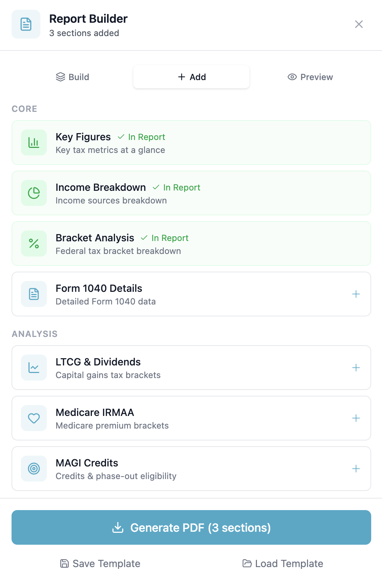The width and height of the screenshot is (382, 588).
Task: Open the Add panel in the center
Action: tap(191, 77)
